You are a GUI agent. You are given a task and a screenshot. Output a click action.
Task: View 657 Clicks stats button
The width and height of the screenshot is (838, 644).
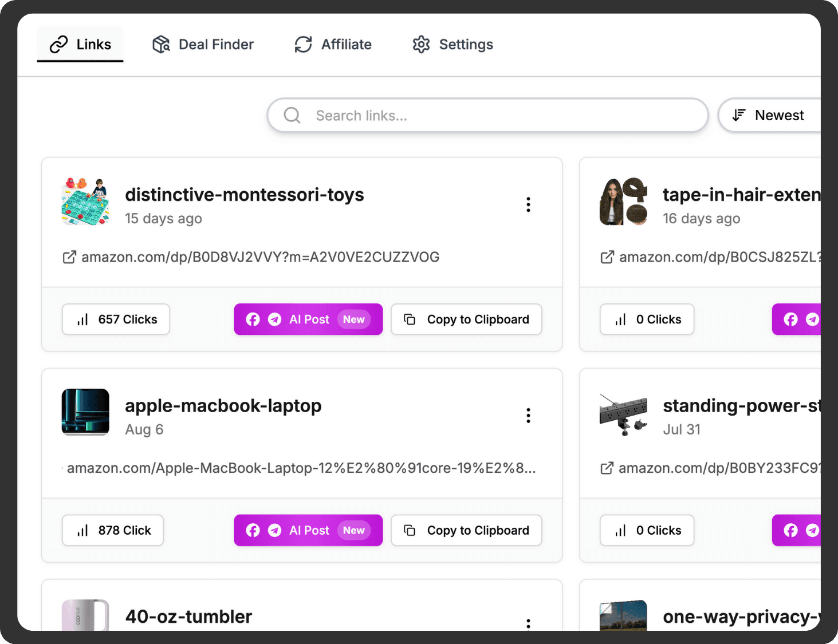pos(116,319)
